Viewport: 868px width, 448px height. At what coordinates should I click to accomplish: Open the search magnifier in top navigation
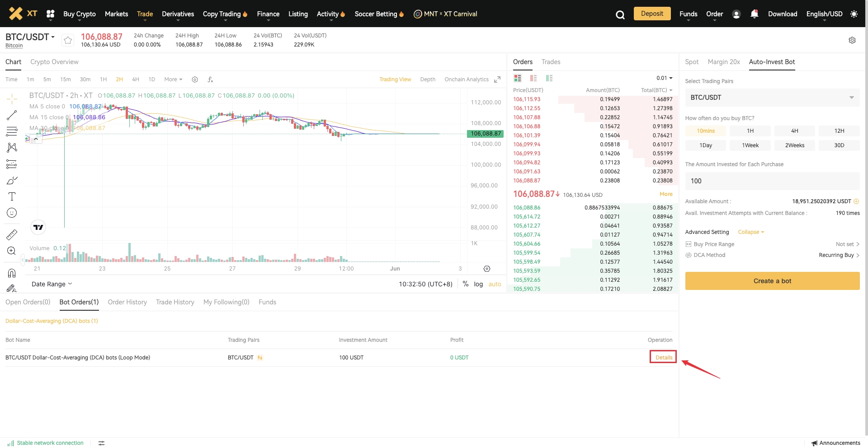(620, 15)
